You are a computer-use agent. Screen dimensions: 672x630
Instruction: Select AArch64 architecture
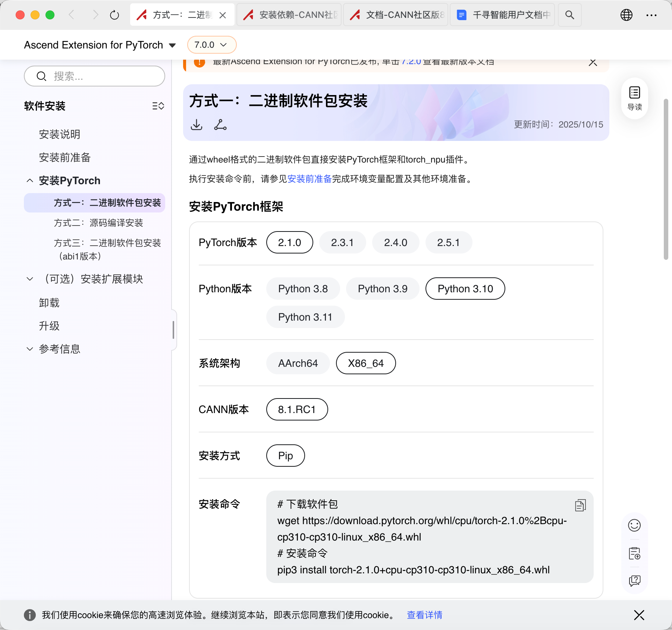[x=298, y=363]
